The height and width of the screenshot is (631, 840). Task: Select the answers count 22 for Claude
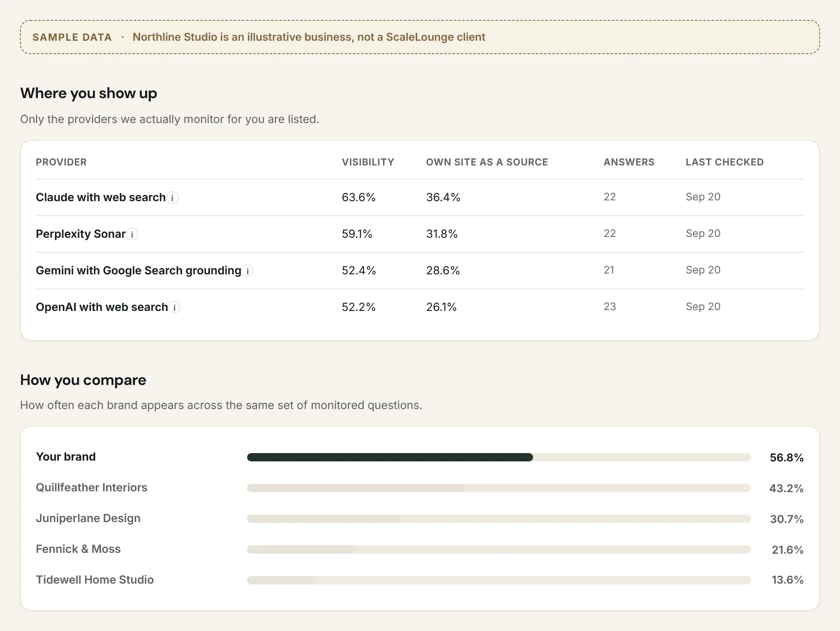[610, 197]
